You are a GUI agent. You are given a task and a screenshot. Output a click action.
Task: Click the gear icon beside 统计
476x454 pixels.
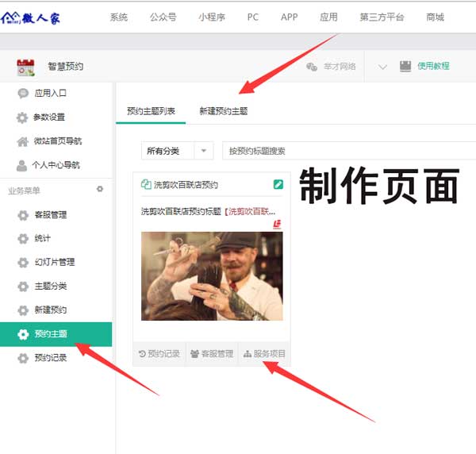click(23, 238)
